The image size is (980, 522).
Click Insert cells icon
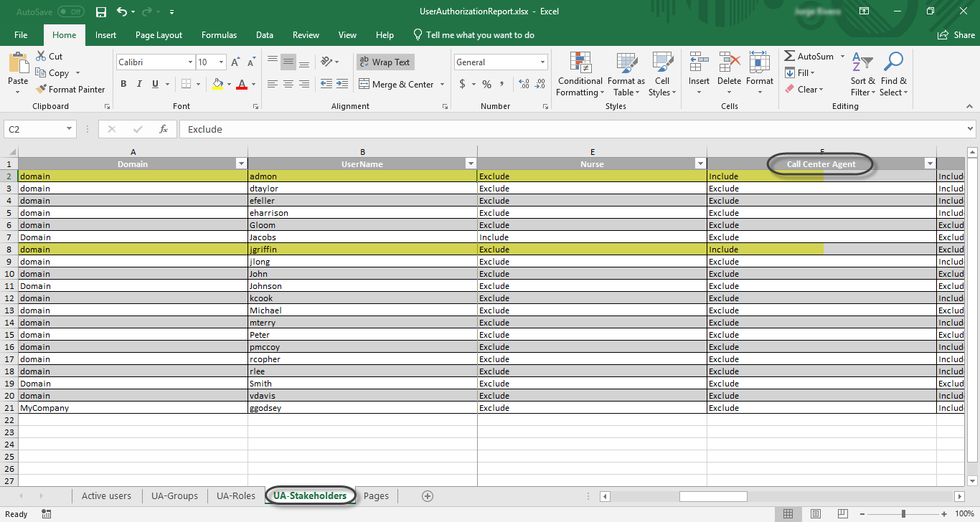[x=699, y=62]
